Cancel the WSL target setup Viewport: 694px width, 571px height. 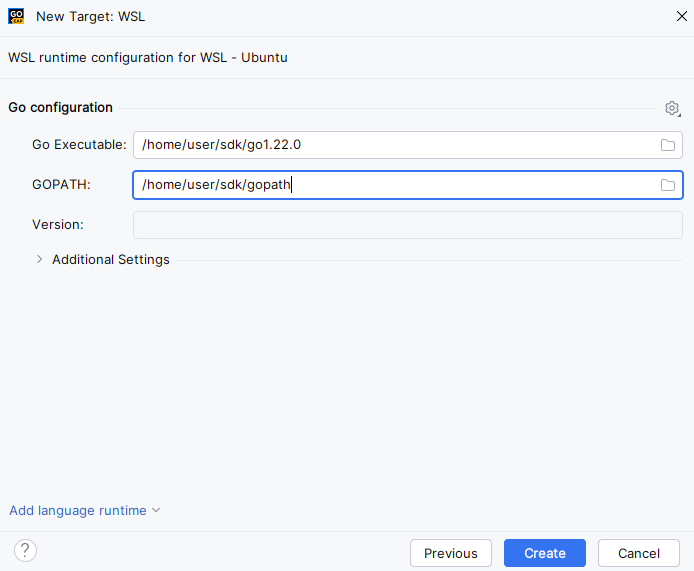point(639,553)
